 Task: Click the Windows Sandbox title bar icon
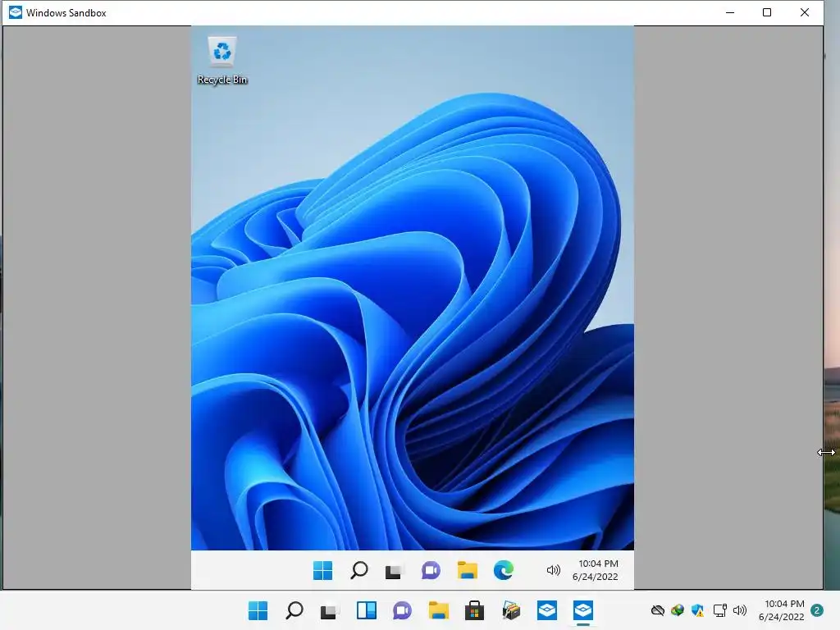pos(16,12)
